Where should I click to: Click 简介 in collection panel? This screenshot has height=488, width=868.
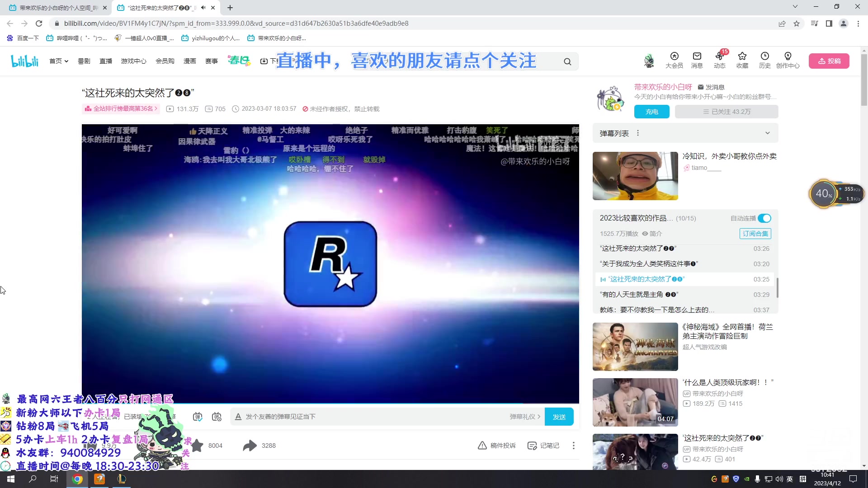point(652,234)
